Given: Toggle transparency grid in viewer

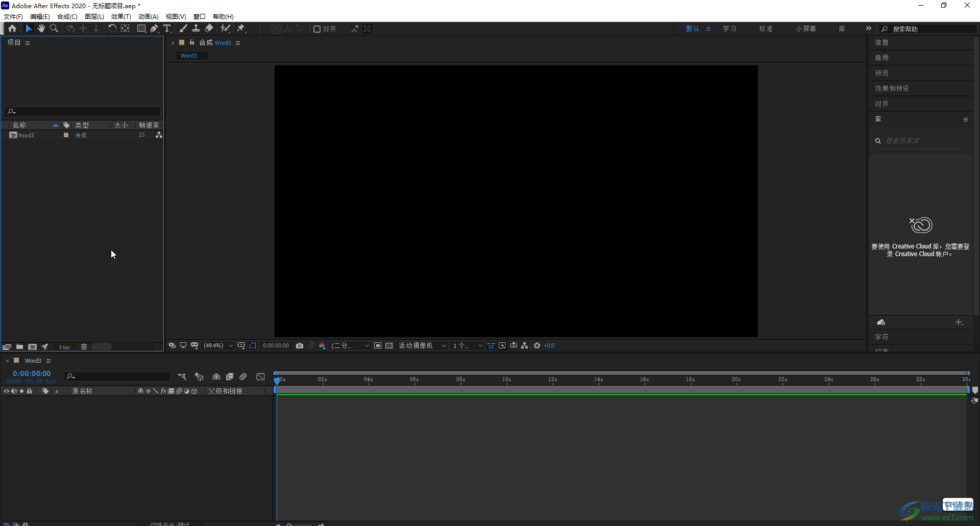Looking at the screenshot, I should (x=389, y=345).
